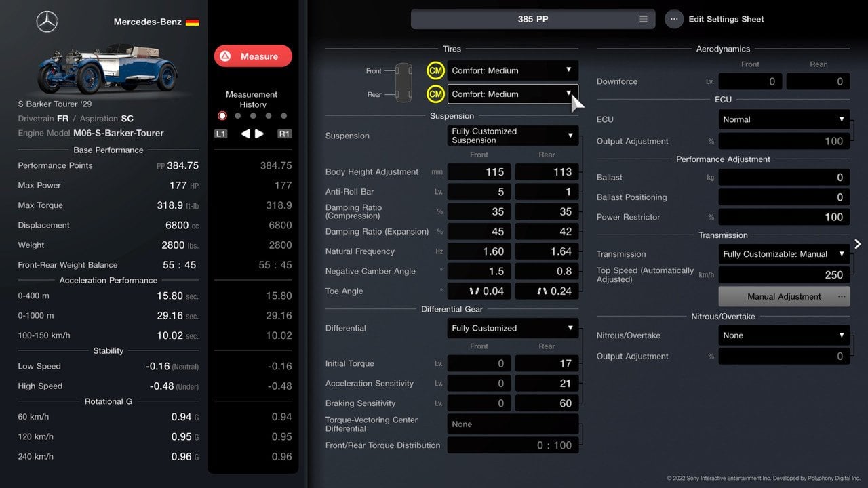Select the ECU Output Adjustment value 100
The width and height of the screenshot is (868, 488).
pos(784,141)
